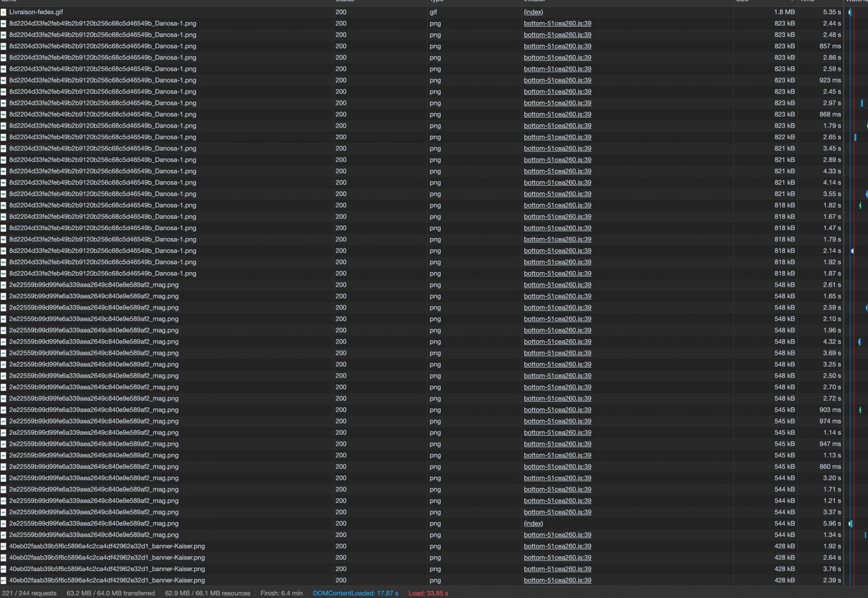The height and width of the screenshot is (598, 868).
Task: Click the gif type cell in the Livraison-fedex row
Action: (x=433, y=12)
